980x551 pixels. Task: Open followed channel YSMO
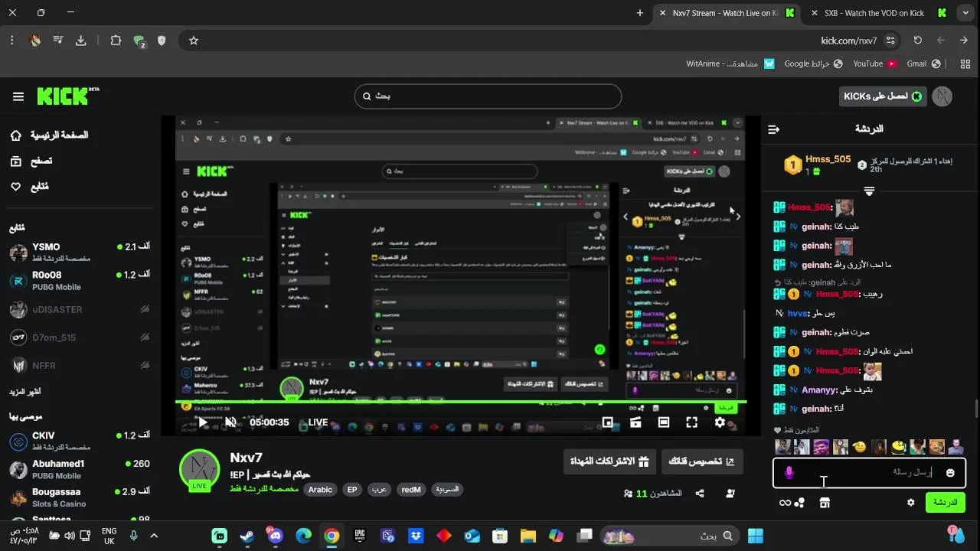[80, 253]
